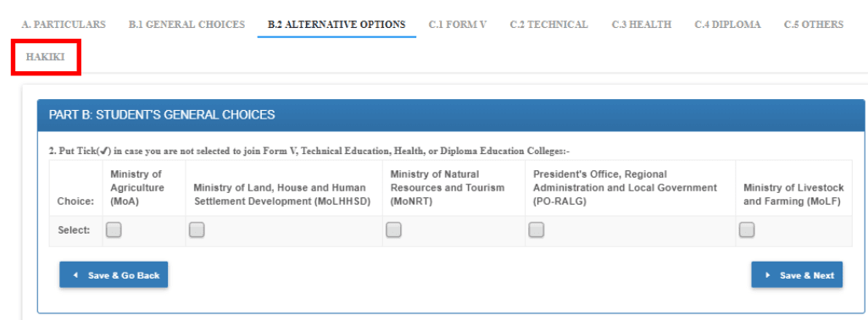Open the C.5 Others tab
The height and width of the screenshot is (320, 868).
click(814, 25)
